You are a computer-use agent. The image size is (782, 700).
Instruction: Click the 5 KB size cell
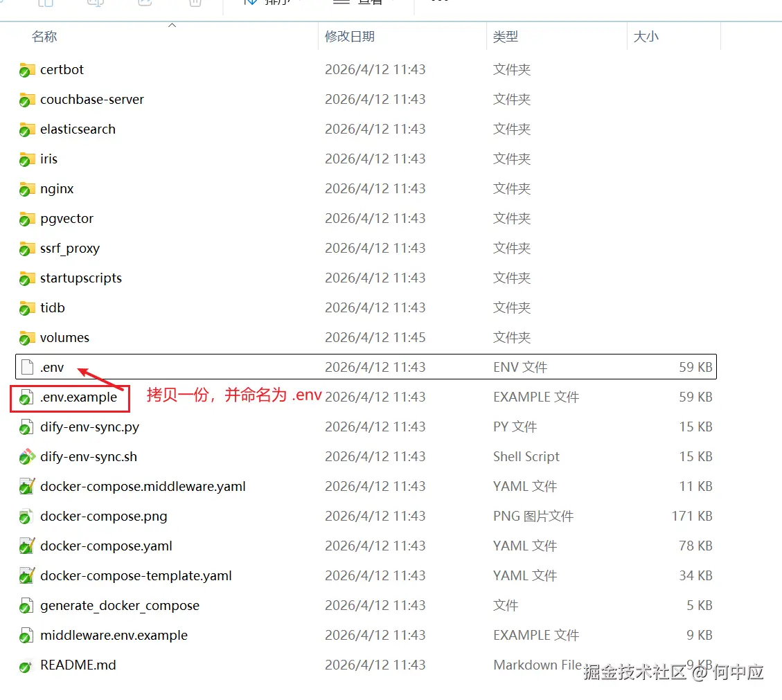pos(699,605)
